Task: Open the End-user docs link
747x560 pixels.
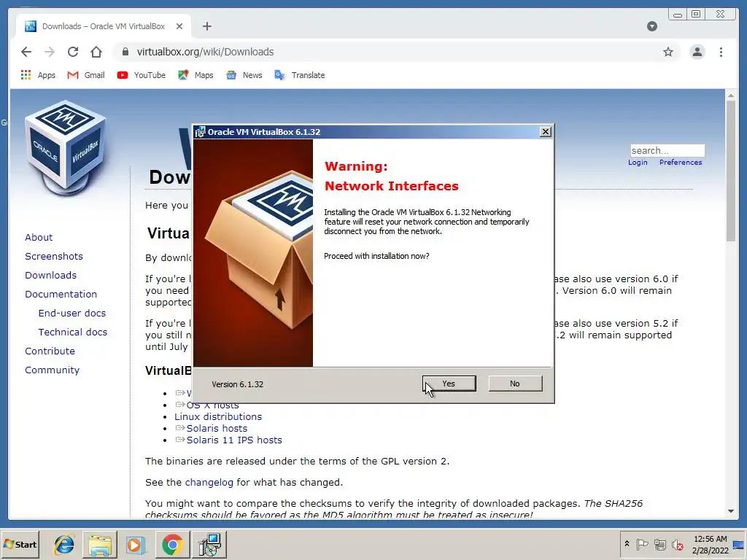Action: (x=72, y=313)
